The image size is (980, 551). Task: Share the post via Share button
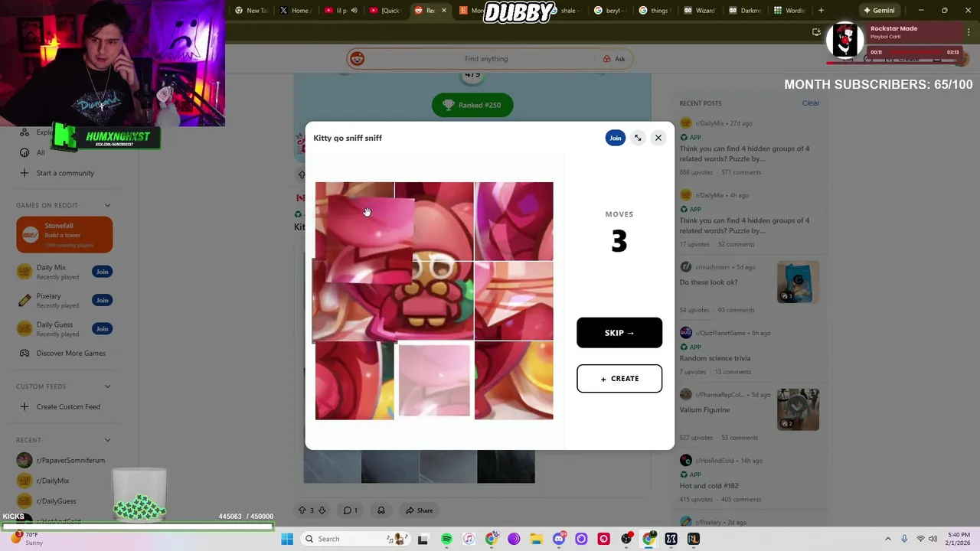click(x=420, y=510)
